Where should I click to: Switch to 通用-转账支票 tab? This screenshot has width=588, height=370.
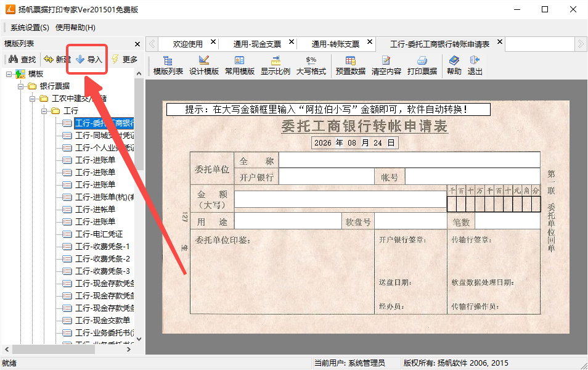click(336, 44)
